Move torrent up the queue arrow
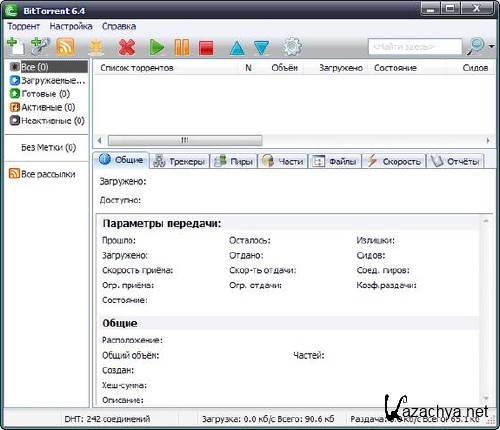Screen dimensions: 500x430 (x=237, y=48)
